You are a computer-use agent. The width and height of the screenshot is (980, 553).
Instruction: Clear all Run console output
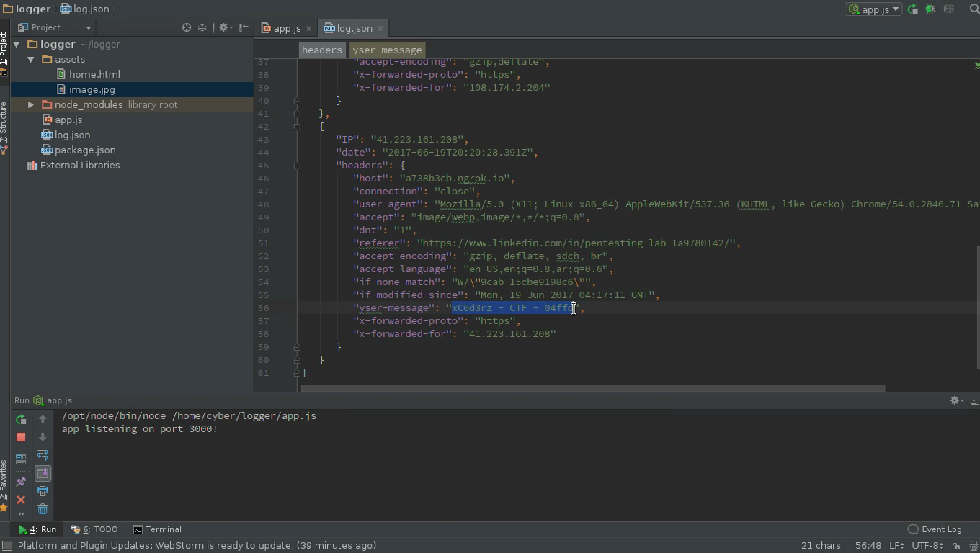(43, 509)
